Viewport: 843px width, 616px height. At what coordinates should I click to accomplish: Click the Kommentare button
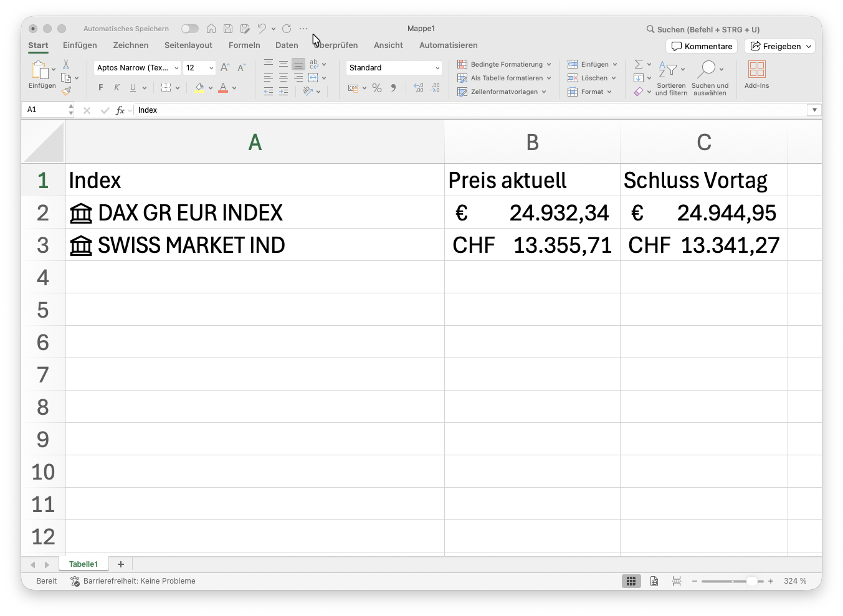pos(702,47)
